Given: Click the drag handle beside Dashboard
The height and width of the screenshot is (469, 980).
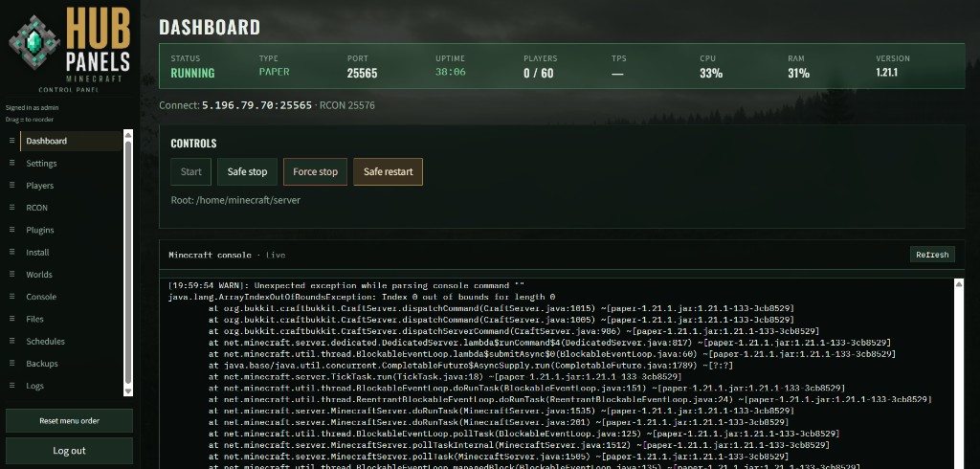Looking at the screenshot, I should coord(11,141).
